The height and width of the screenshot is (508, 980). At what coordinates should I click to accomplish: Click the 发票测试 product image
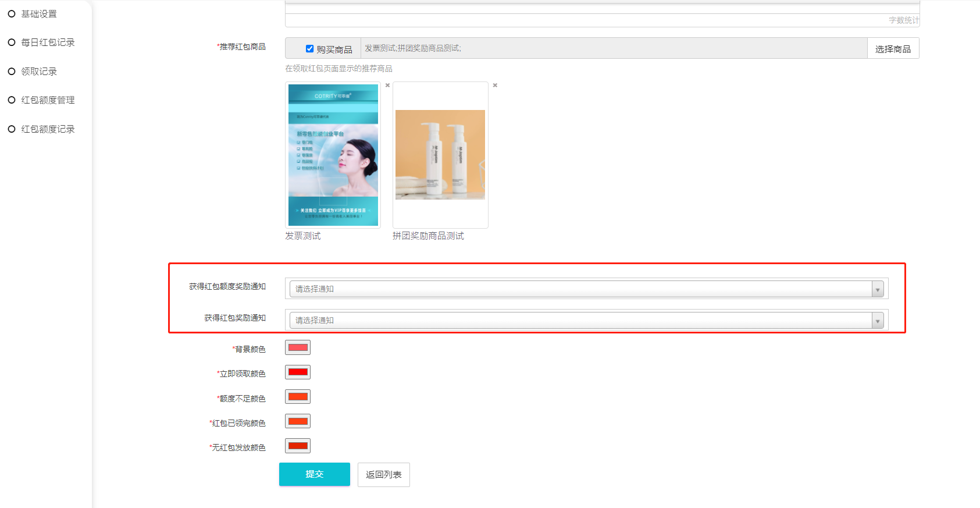[333, 155]
